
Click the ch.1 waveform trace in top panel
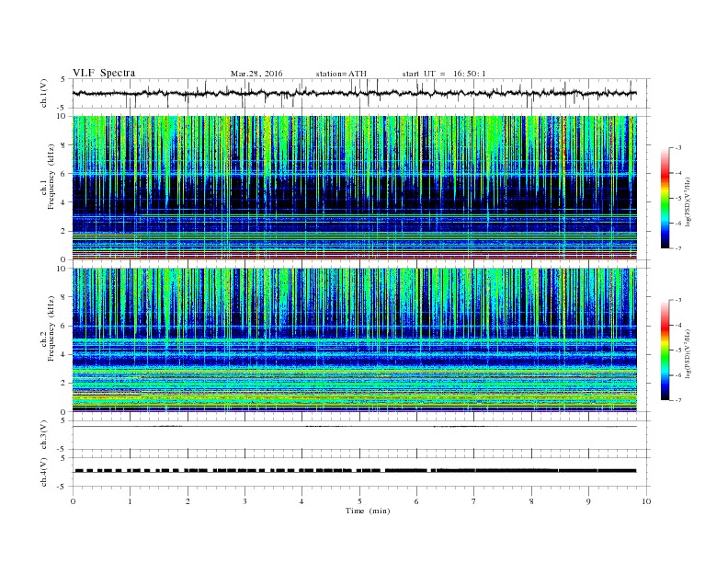tap(355, 93)
